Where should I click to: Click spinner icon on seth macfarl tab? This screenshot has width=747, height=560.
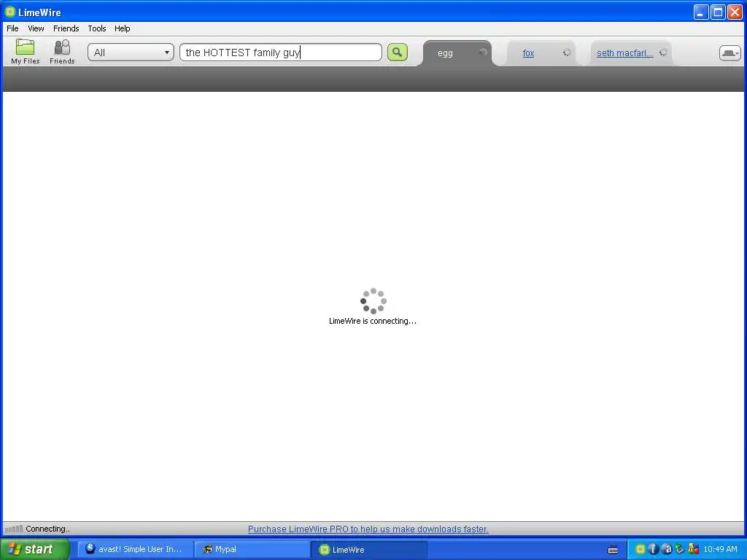pyautogui.click(x=663, y=52)
